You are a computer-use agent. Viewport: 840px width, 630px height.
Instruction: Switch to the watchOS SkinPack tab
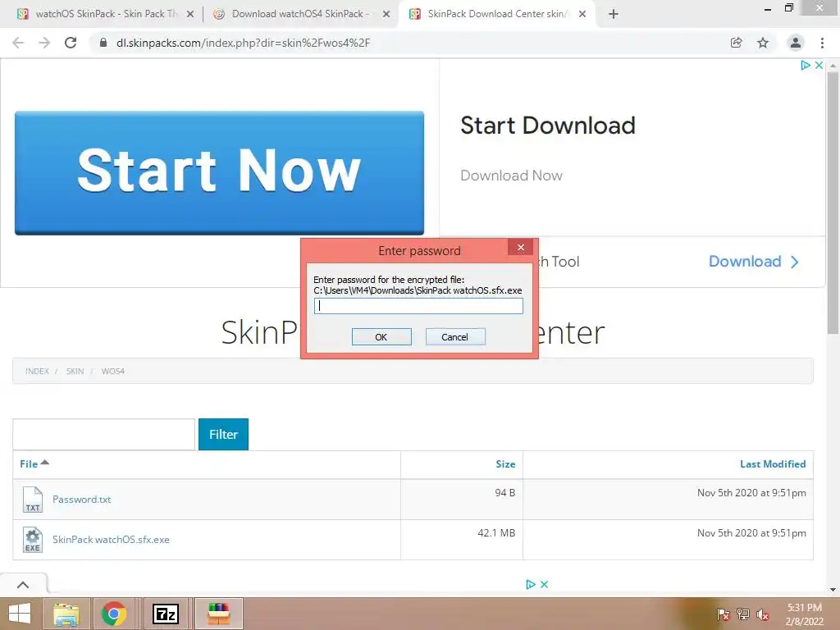point(105,14)
